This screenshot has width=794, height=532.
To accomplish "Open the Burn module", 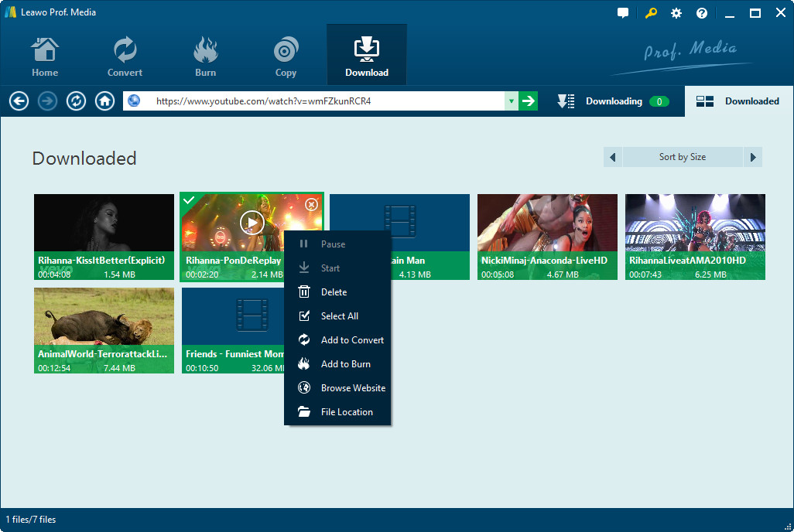I will (205, 56).
